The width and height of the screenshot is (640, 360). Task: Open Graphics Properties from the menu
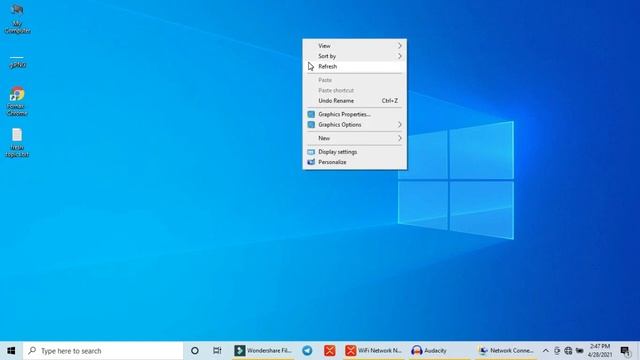click(x=354, y=114)
